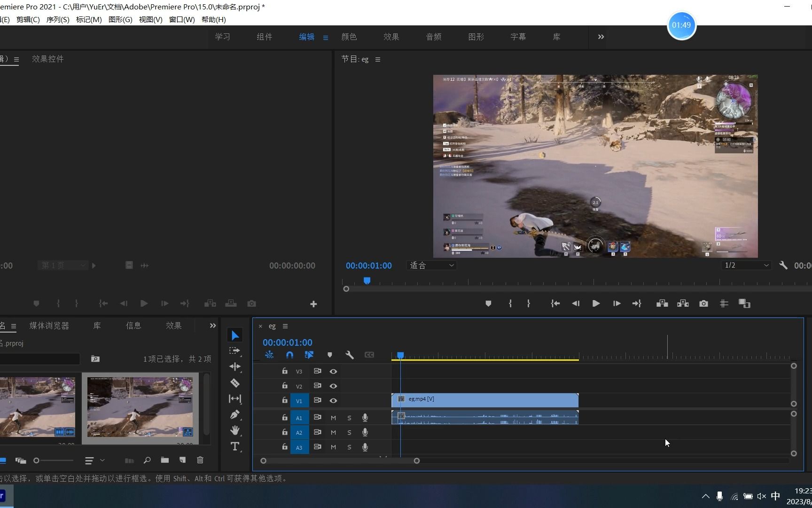Open eg sequence panel menu

285,326
